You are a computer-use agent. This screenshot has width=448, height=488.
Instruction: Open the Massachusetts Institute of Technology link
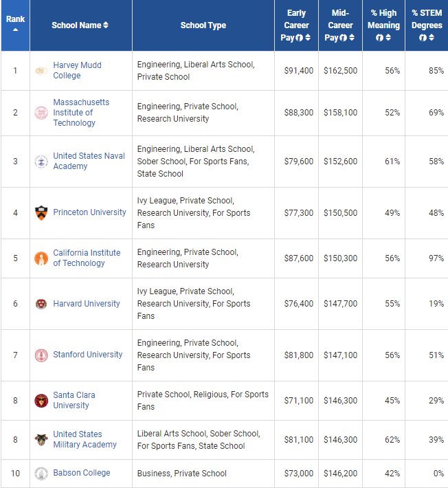coord(80,113)
